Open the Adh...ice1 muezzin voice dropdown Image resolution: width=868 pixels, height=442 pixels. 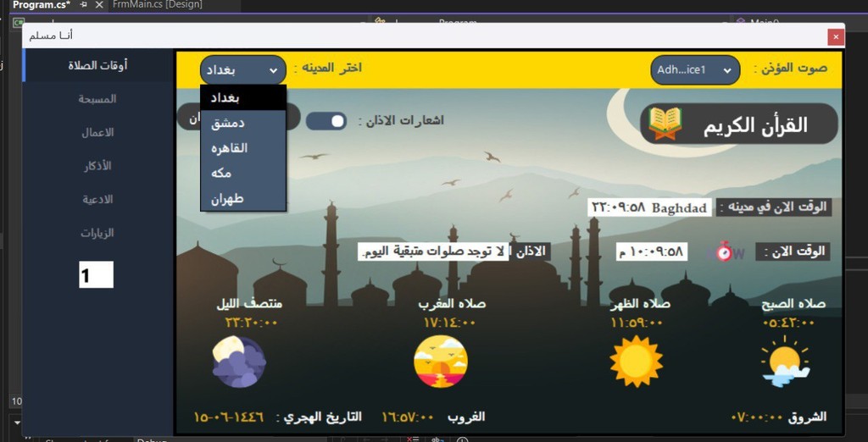click(695, 70)
